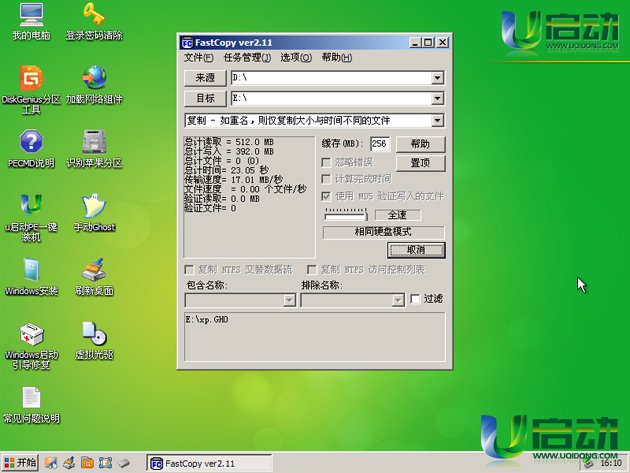Open the 任务管理(J) menu
The width and height of the screenshot is (630, 473).
[247, 57]
